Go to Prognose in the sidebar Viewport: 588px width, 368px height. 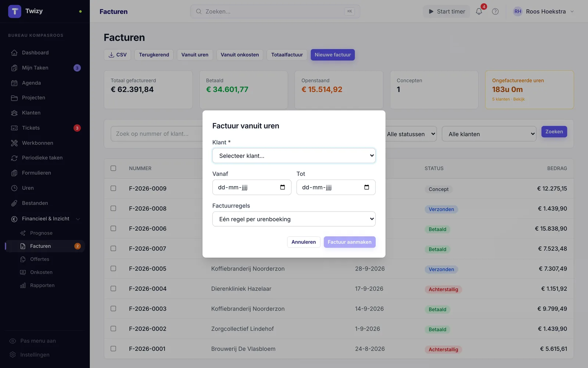pos(41,233)
